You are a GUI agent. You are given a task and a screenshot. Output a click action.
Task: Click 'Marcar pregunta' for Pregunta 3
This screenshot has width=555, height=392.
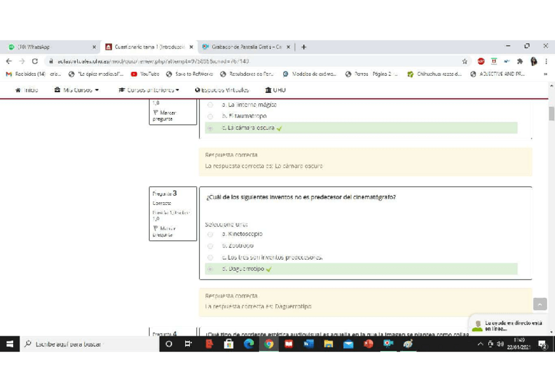pyautogui.click(x=164, y=231)
